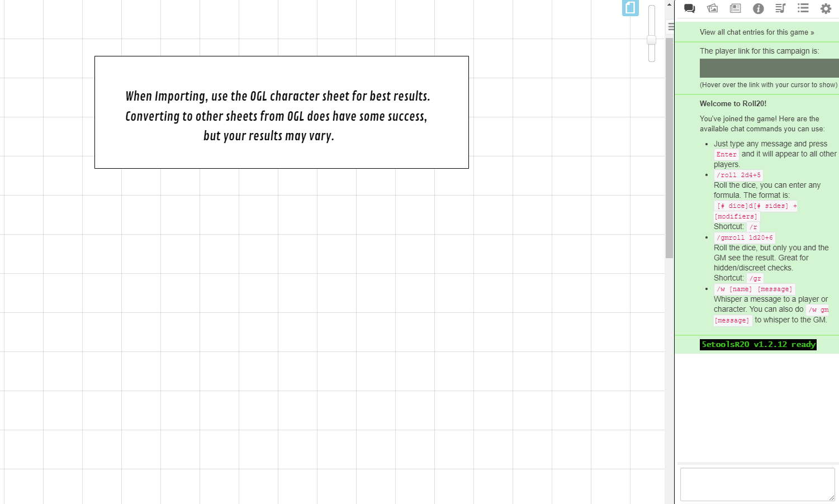Open the Compendium info icon
The width and height of the screenshot is (839, 504).
[x=758, y=8]
